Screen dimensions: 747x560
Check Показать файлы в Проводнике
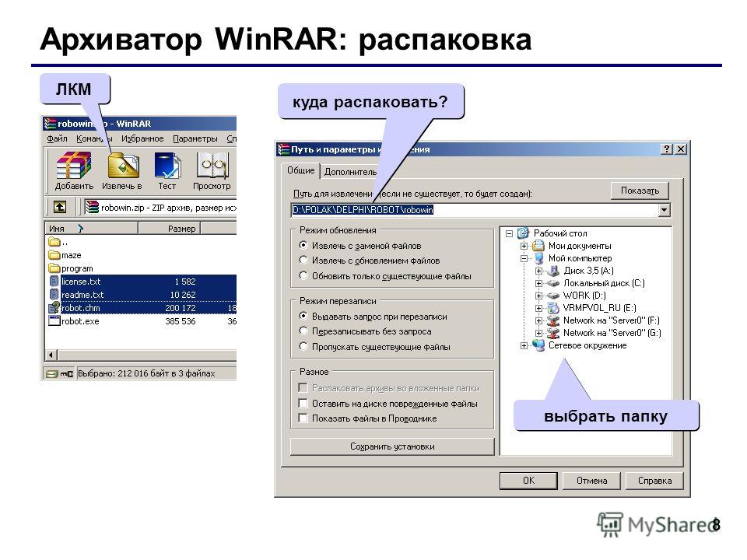(303, 418)
